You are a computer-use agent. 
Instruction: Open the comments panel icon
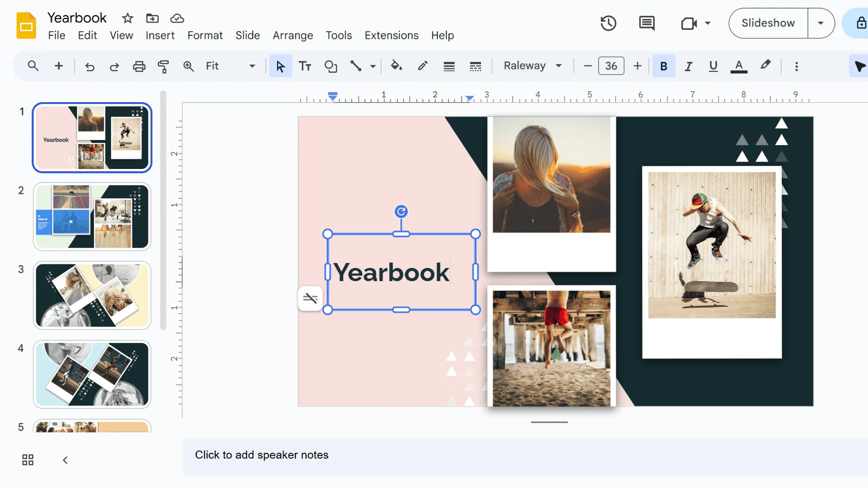pyautogui.click(x=646, y=23)
